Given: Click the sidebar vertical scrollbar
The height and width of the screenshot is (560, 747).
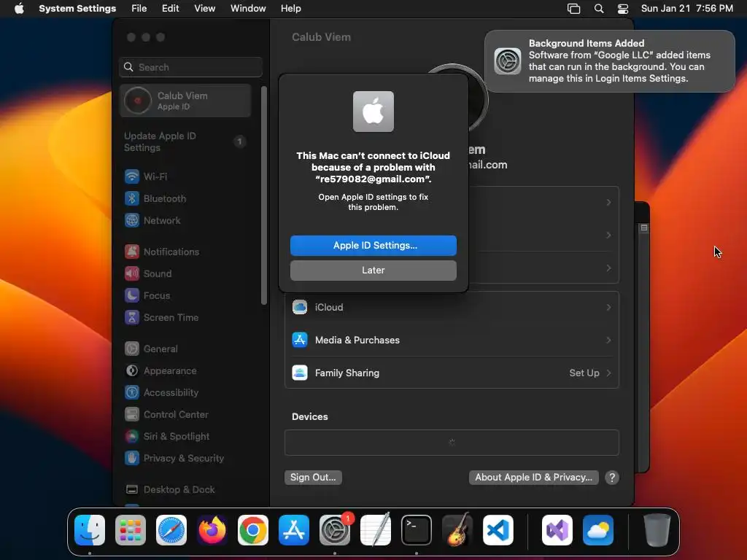Looking at the screenshot, I should coord(264,195).
